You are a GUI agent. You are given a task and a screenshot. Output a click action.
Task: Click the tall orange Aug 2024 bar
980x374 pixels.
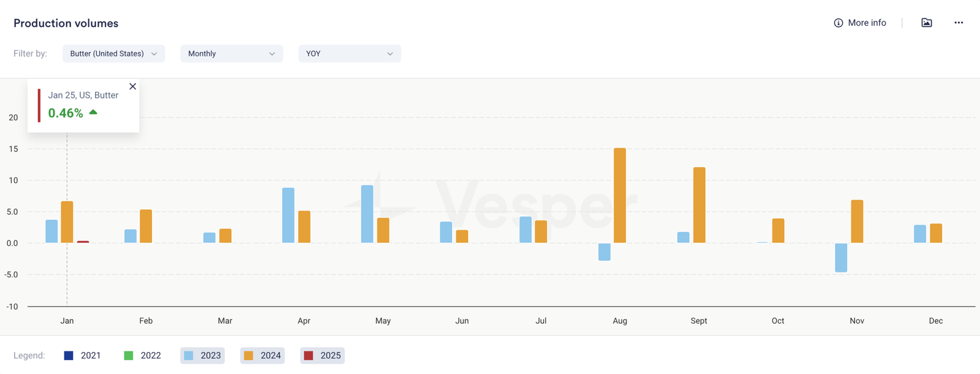click(620, 196)
